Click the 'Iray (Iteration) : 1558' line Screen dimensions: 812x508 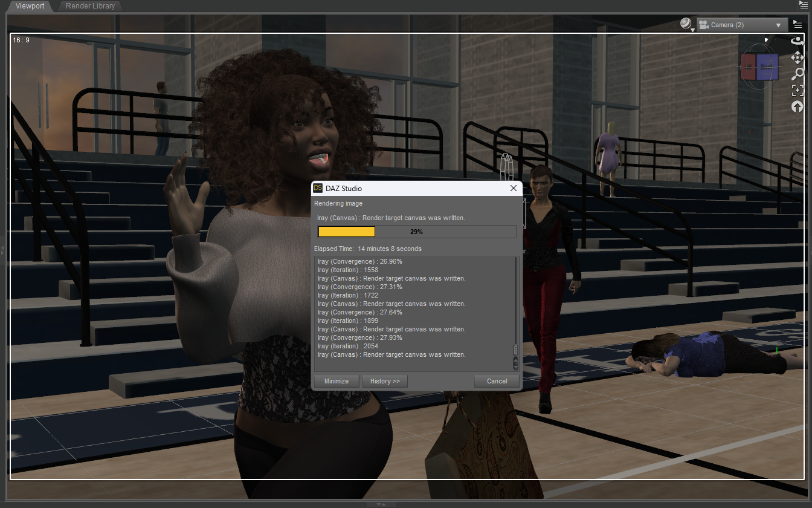(x=347, y=270)
